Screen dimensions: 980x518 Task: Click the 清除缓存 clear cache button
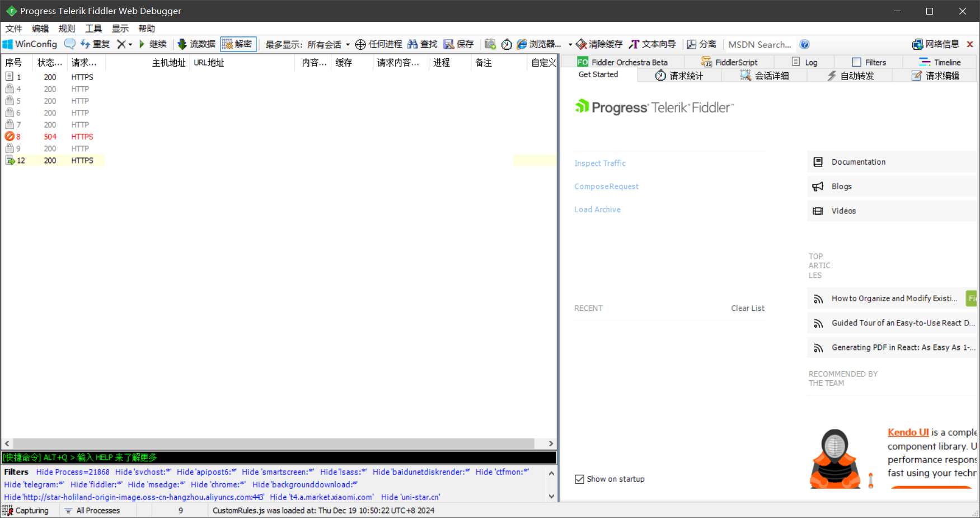[599, 44]
